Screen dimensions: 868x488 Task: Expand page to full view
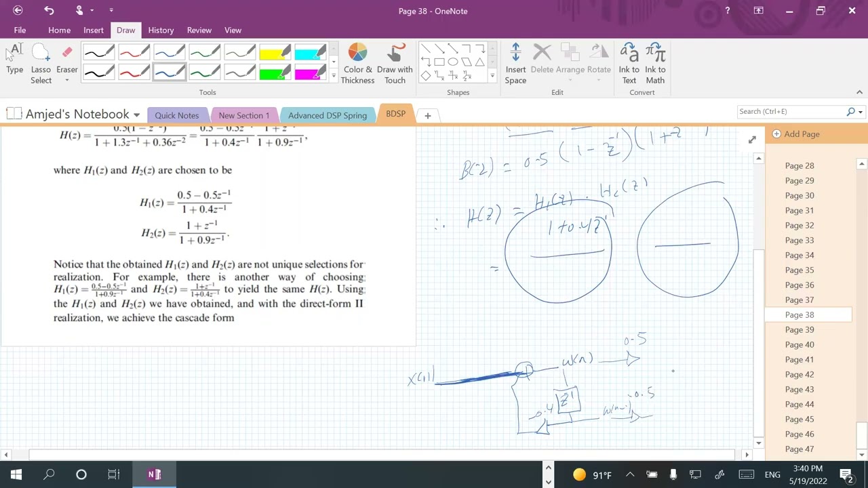tap(752, 140)
